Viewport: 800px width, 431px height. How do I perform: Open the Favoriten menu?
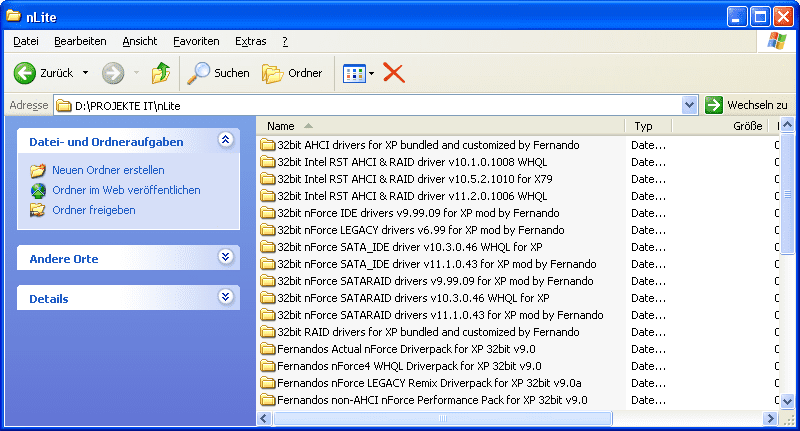pos(196,41)
